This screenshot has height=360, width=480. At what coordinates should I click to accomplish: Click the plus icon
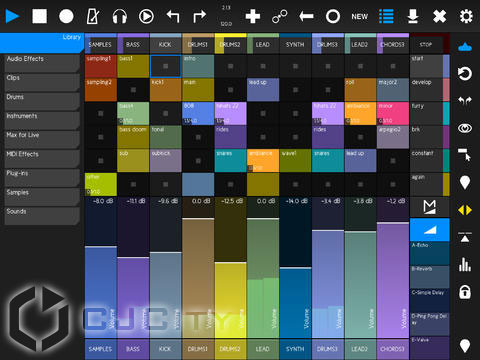pyautogui.click(x=253, y=16)
